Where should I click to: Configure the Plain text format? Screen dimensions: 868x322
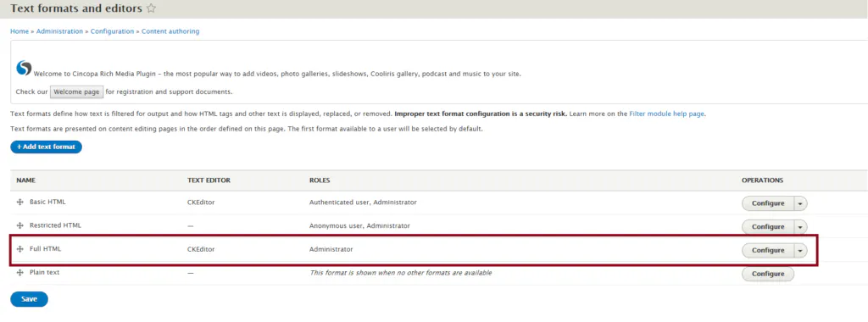click(768, 274)
